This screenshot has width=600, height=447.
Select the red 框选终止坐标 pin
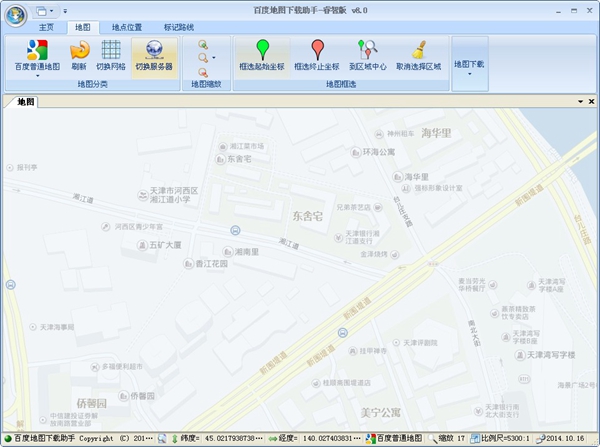(x=317, y=55)
